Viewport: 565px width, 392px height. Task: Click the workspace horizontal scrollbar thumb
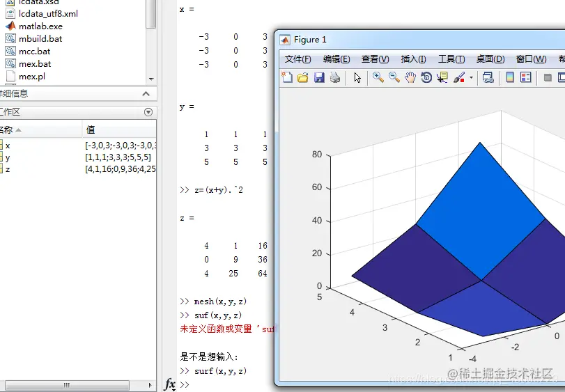(x=67, y=385)
